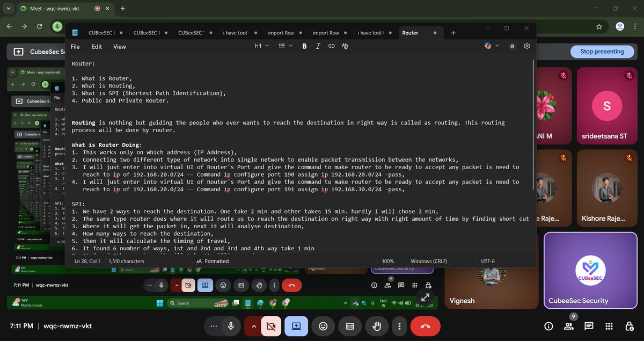
Task: Expand audio settings dots beside microphone
Action: (214, 326)
